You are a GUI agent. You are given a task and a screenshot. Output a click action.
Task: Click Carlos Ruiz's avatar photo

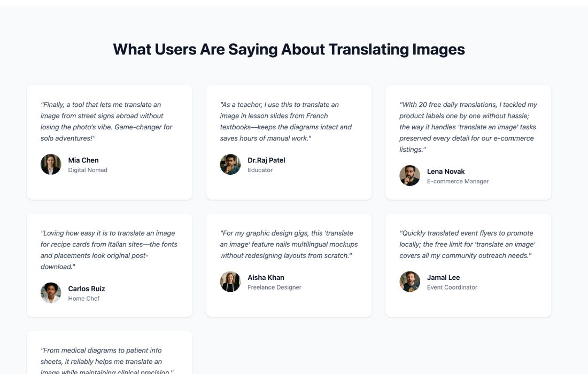51,293
